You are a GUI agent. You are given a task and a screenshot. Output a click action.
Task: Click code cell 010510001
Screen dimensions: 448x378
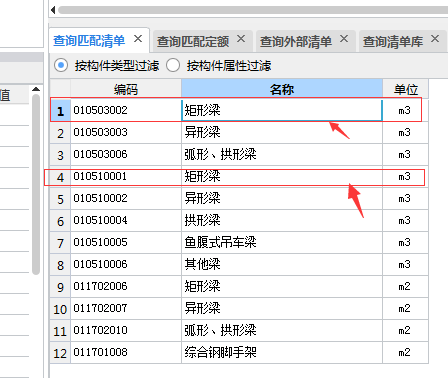pyautogui.click(x=126, y=176)
